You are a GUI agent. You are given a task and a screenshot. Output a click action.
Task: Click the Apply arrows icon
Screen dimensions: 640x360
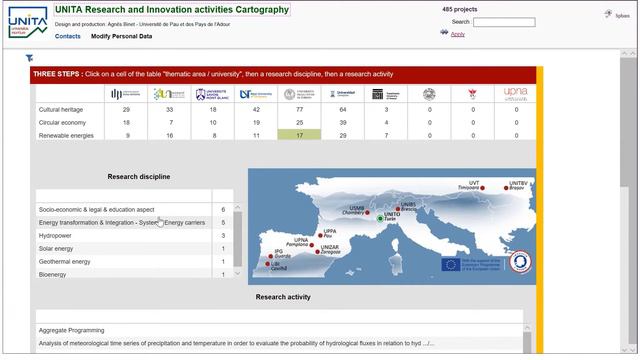pyautogui.click(x=444, y=33)
